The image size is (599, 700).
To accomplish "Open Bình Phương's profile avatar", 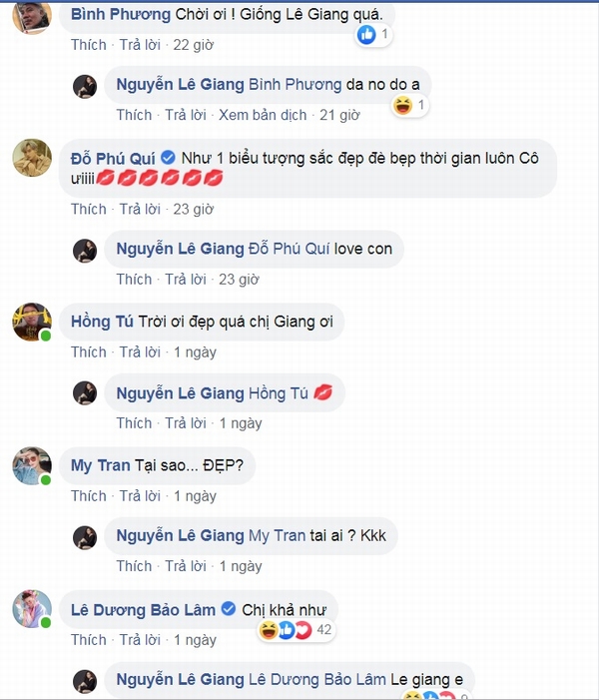I will click(x=32, y=17).
